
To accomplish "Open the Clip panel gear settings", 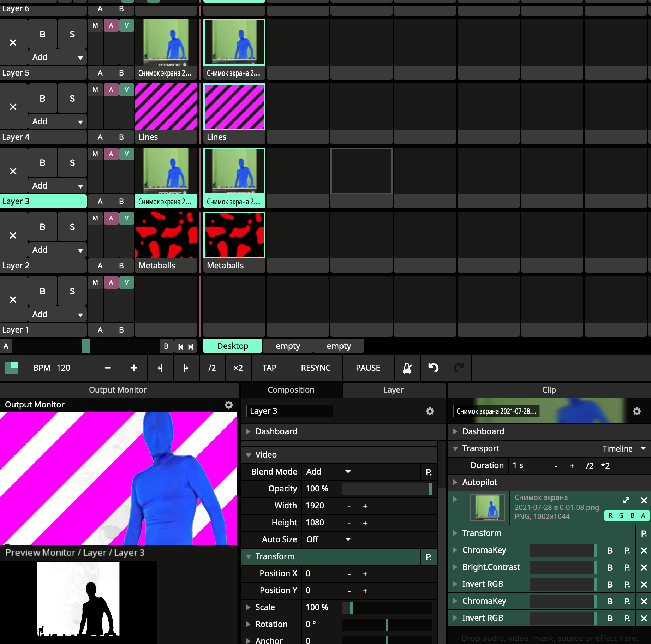I will (x=637, y=411).
